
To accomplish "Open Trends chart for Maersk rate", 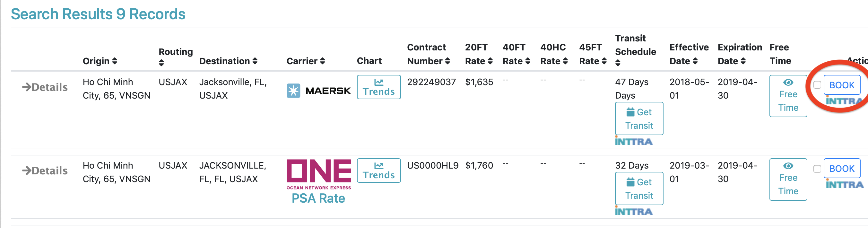I will [378, 87].
